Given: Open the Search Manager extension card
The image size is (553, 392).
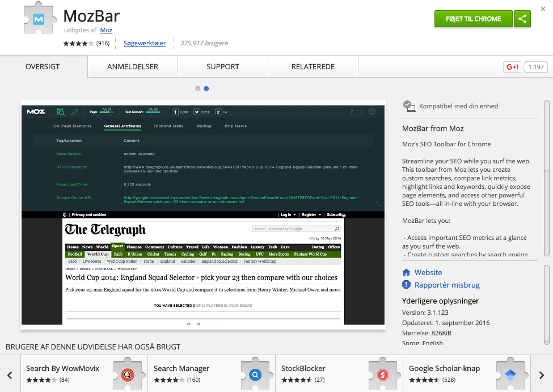Looking at the screenshot, I should pos(212,374).
